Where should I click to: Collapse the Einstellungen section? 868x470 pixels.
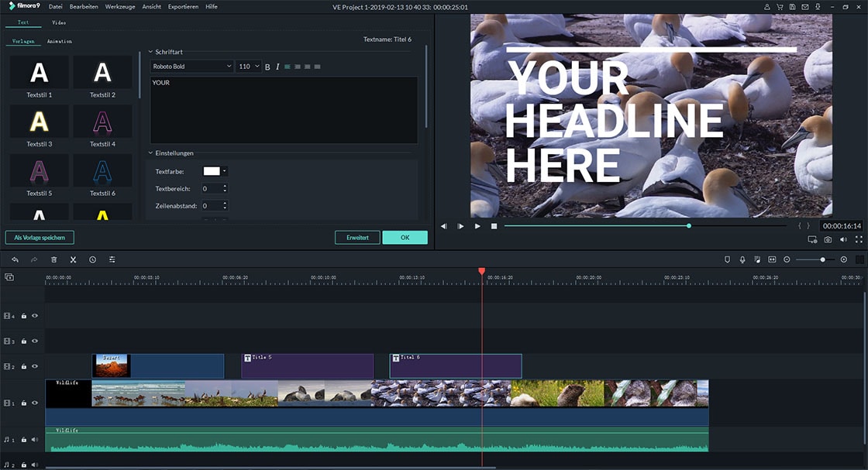(x=150, y=153)
